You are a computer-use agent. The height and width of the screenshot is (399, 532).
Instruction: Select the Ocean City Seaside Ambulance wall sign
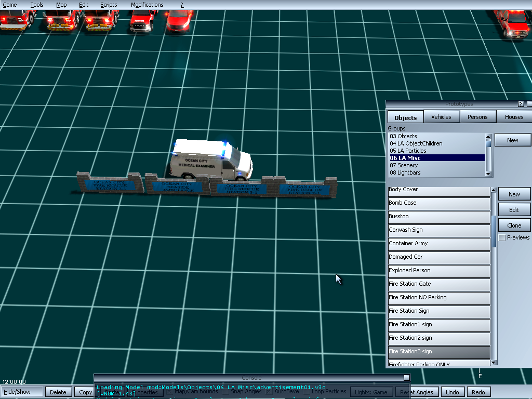pos(177,185)
